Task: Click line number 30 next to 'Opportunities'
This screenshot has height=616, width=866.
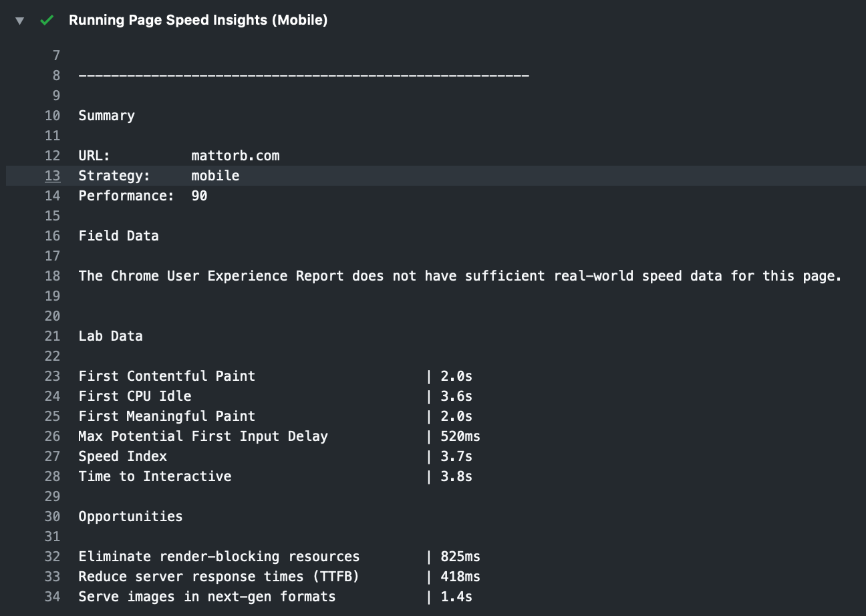Action: click(x=52, y=516)
